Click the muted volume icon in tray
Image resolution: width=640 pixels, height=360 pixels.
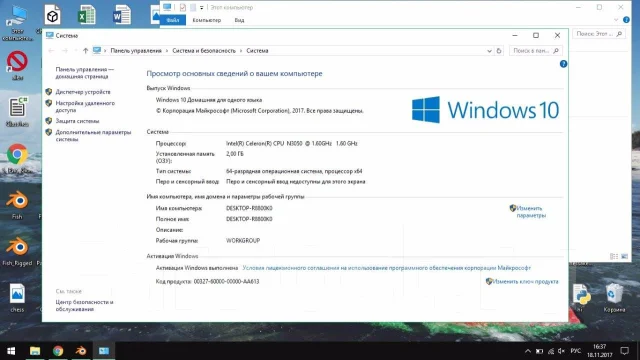tap(562, 351)
